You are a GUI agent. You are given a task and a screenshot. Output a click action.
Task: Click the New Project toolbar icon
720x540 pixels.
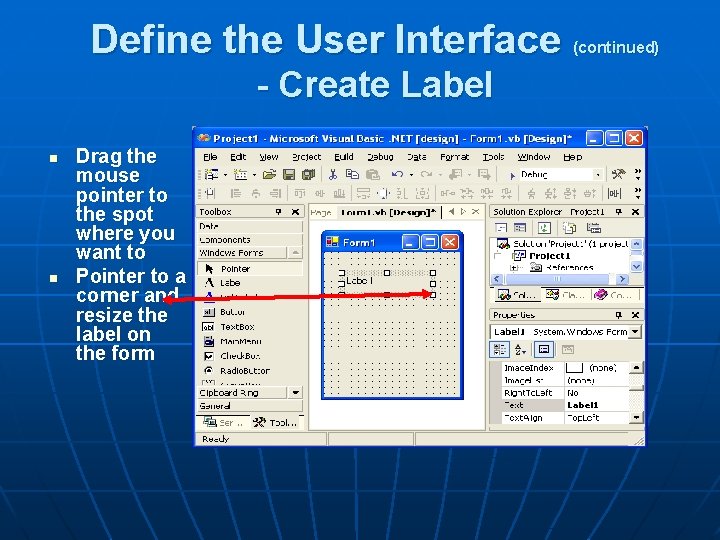pos(211,174)
